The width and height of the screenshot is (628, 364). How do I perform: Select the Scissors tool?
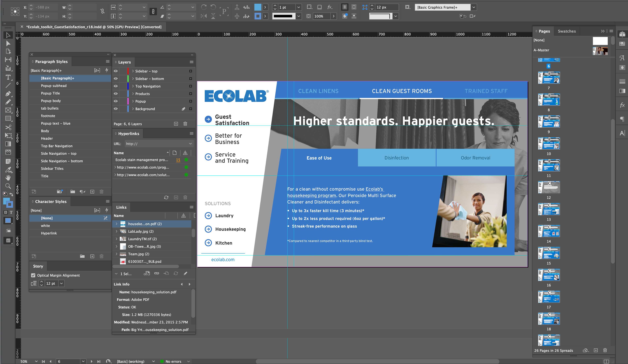point(8,127)
